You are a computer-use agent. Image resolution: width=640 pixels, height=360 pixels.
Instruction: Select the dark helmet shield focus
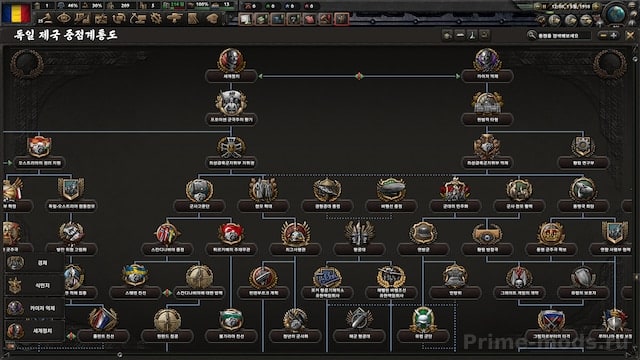[423, 239]
